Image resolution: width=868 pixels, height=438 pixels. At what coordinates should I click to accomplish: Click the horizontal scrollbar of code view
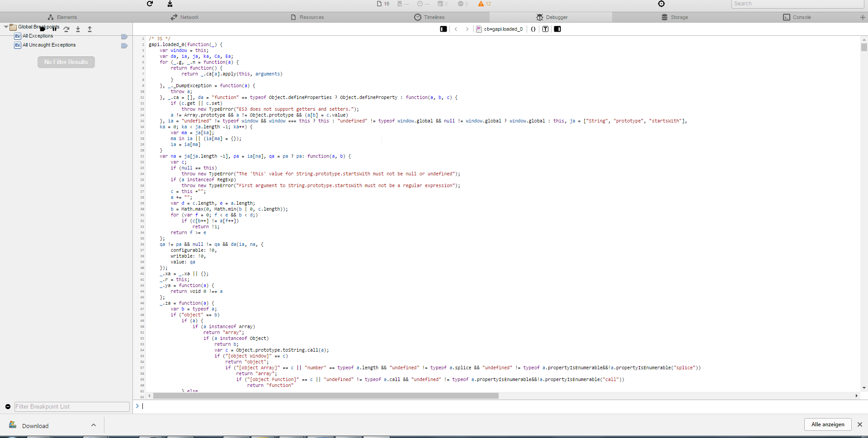point(325,396)
